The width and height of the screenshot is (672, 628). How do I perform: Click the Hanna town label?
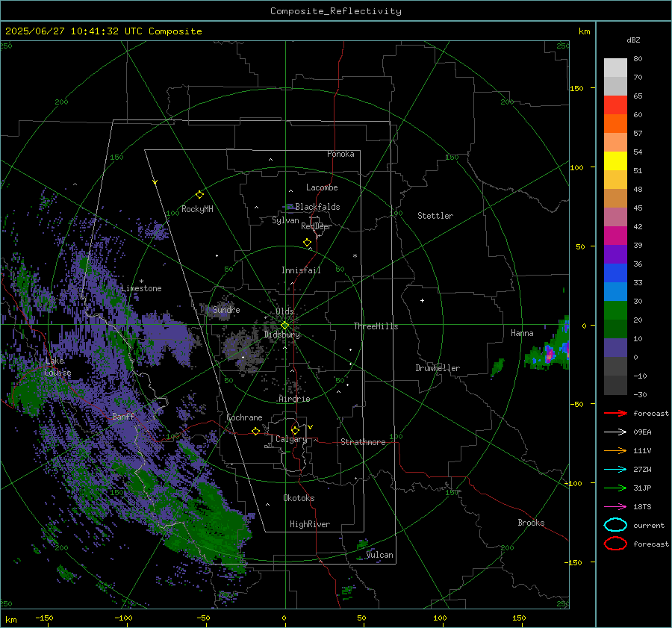tap(522, 333)
